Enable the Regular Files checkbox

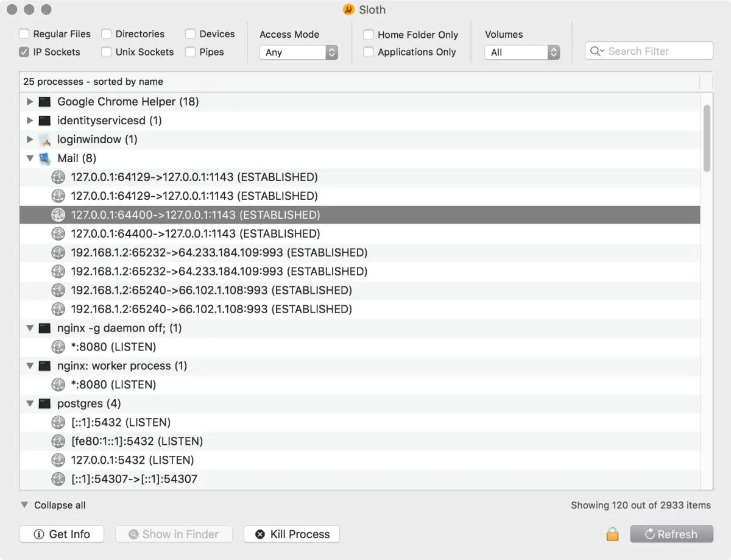pyautogui.click(x=24, y=34)
